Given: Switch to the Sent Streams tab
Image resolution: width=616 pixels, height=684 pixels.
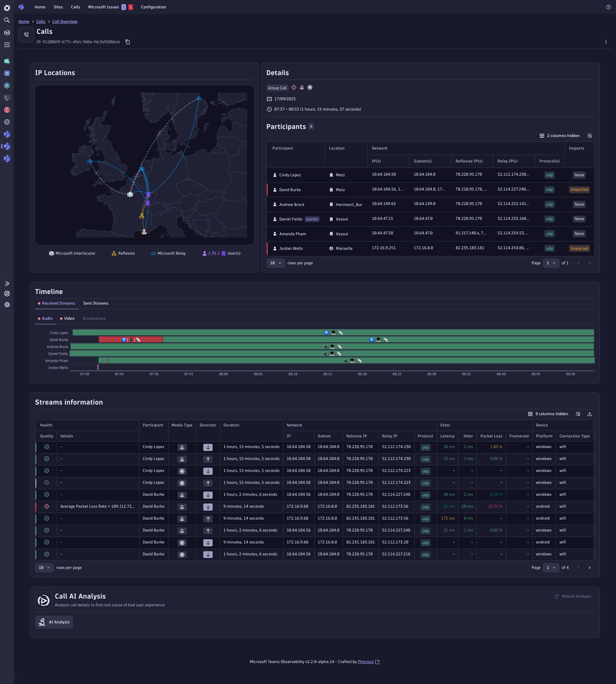Looking at the screenshot, I should pyautogui.click(x=96, y=303).
